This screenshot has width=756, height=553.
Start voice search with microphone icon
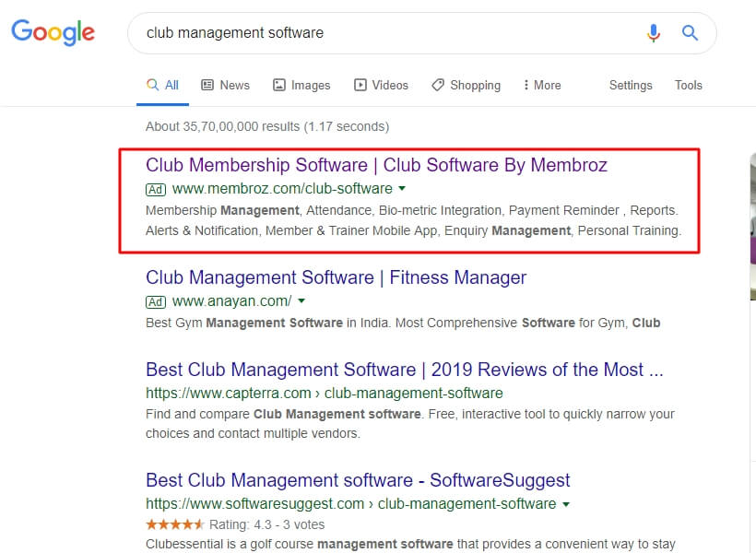pyautogui.click(x=654, y=33)
